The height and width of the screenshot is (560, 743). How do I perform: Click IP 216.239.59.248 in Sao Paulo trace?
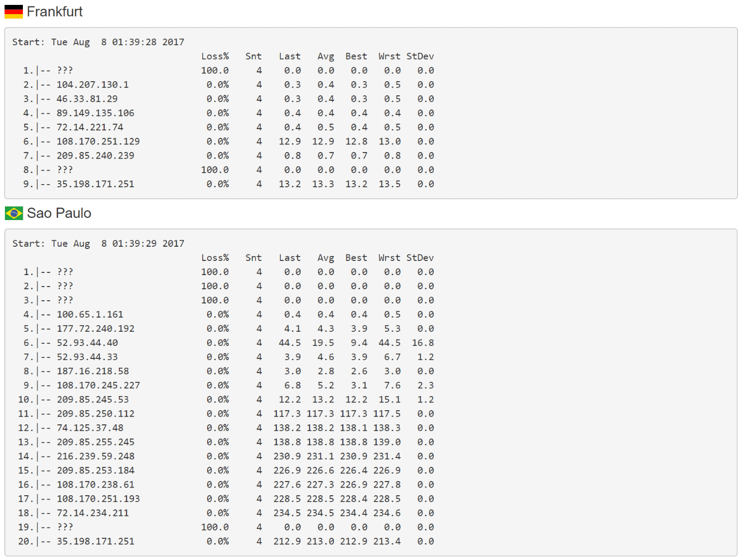pyautogui.click(x=95, y=456)
